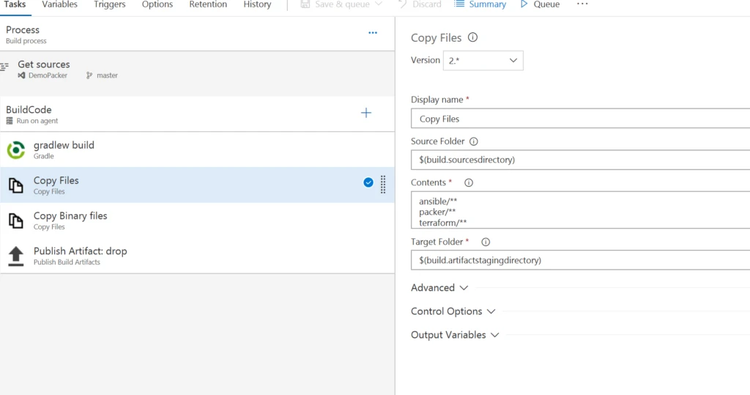Image resolution: width=750 pixels, height=395 pixels.
Task: Open the toolbar more actions ellipsis
Action: click(582, 4)
